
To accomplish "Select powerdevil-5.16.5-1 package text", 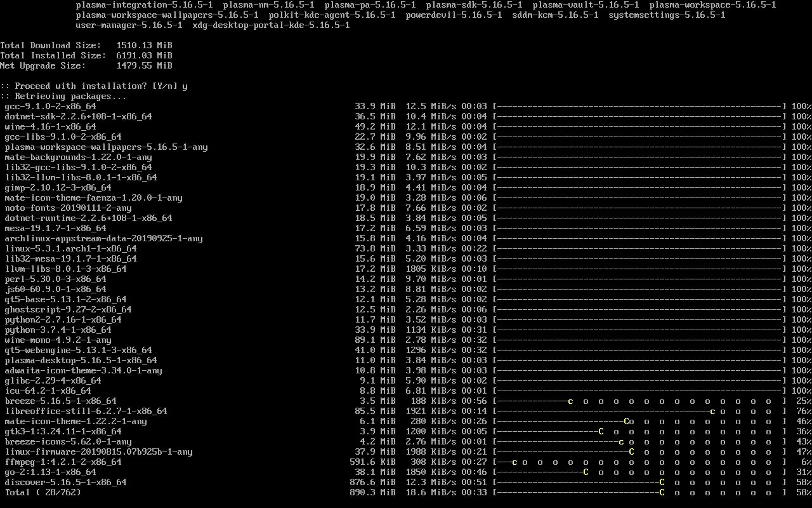I will (454, 15).
